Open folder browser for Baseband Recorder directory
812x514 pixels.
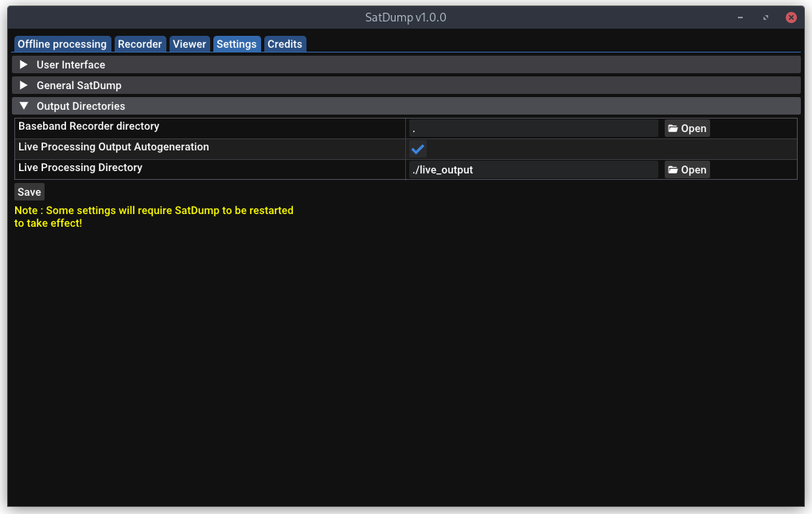[x=687, y=128]
